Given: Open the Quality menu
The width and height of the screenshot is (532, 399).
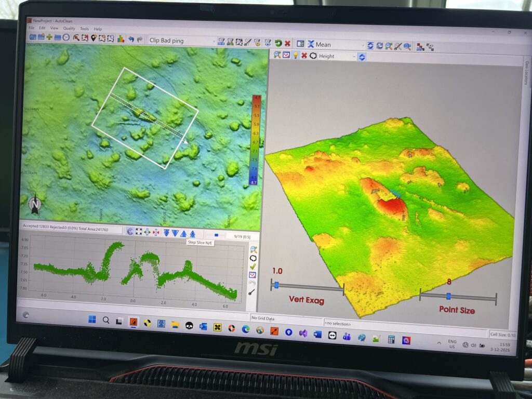Looking at the screenshot, I should (69, 29).
